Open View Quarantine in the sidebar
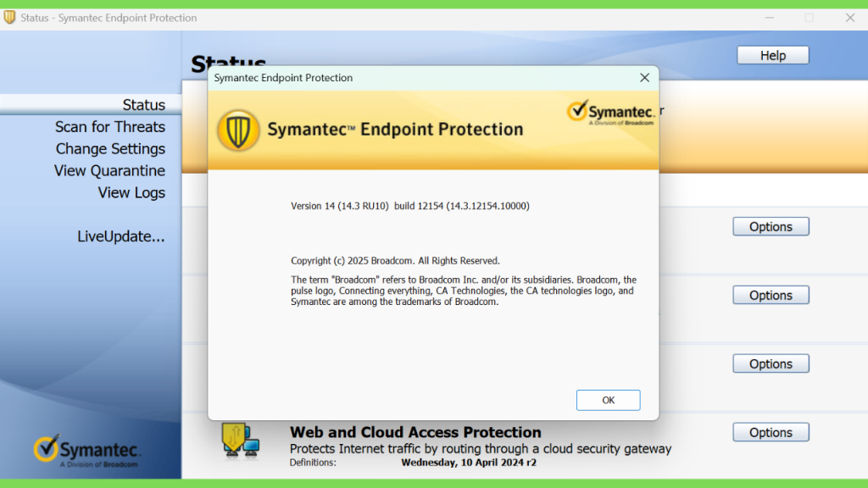868x488 pixels. click(x=109, y=171)
